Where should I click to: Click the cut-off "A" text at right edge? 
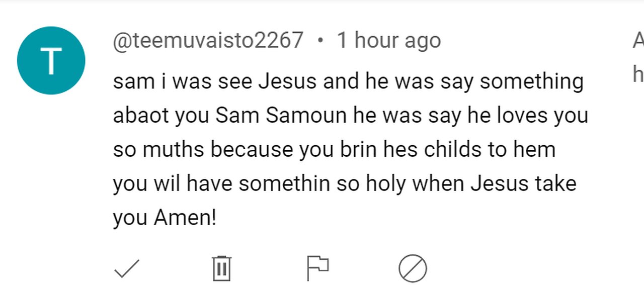tap(638, 40)
